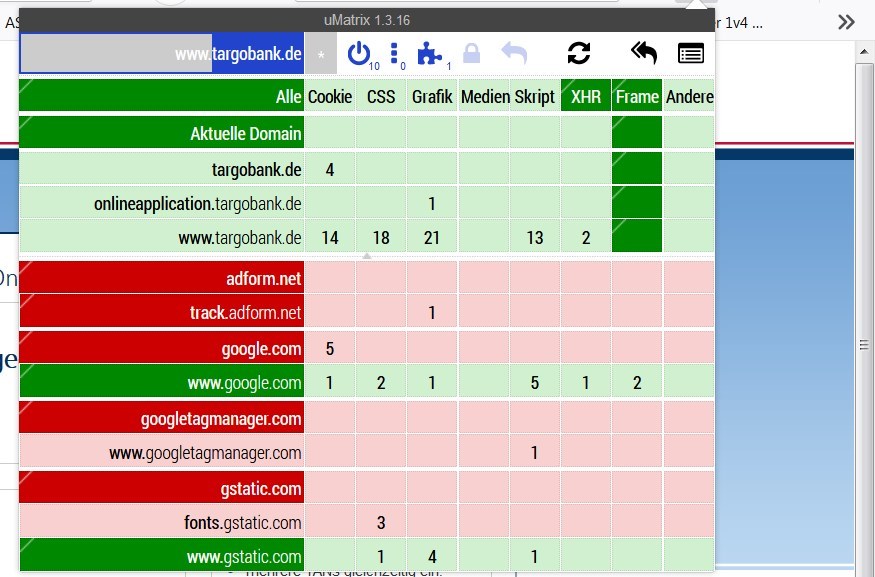Click www.targobank.de cookie cell showing 14
Screen dimensions: 875x577
click(330, 237)
